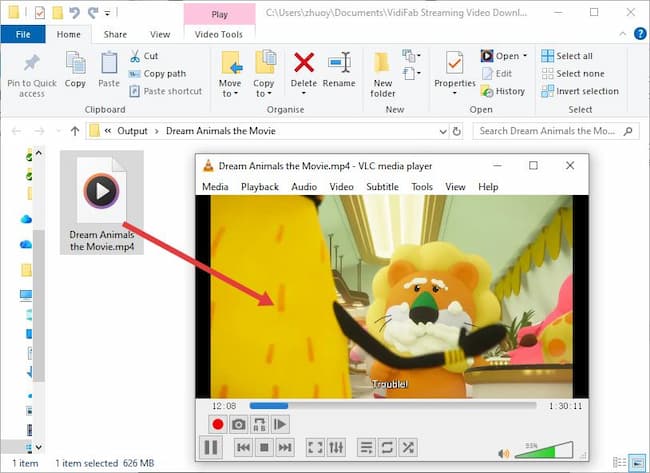Click Select all

coord(567,56)
